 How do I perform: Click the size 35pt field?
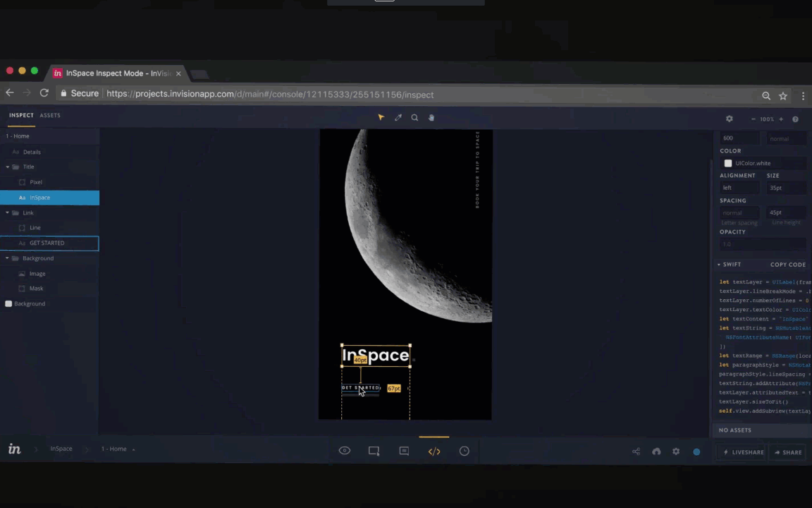pyautogui.click(x=787, y=188)
